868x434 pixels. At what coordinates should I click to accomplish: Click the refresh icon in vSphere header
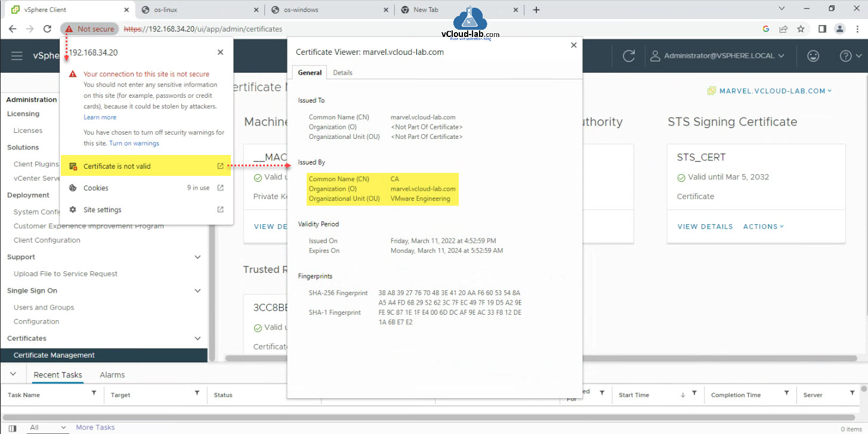click(x=629, y=56)
